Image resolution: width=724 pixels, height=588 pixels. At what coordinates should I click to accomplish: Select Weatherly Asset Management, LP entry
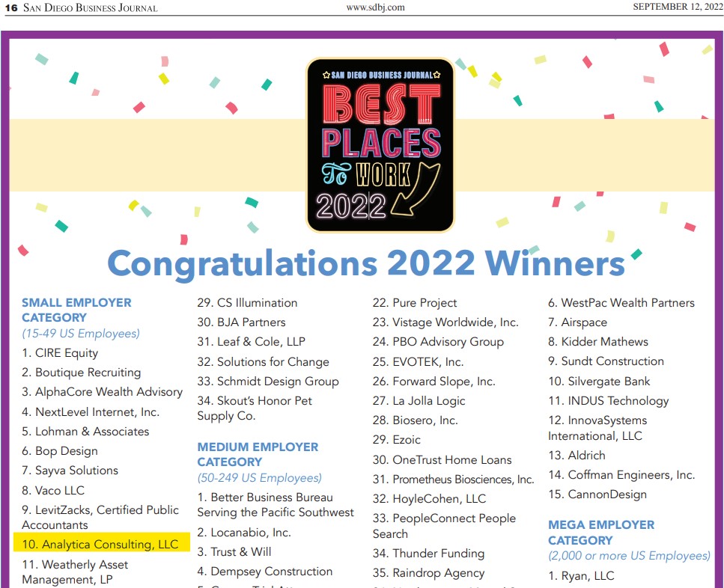[x=75, y=572]
